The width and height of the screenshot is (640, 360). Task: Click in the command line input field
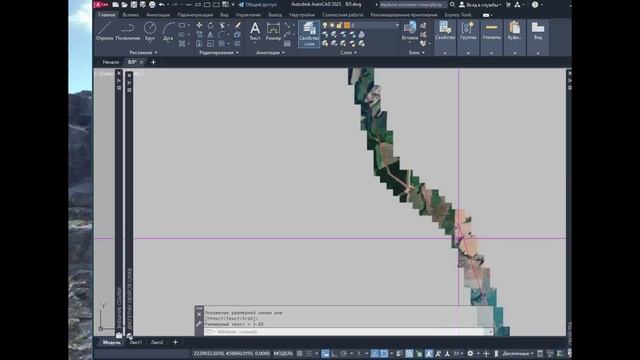(348, 332)
